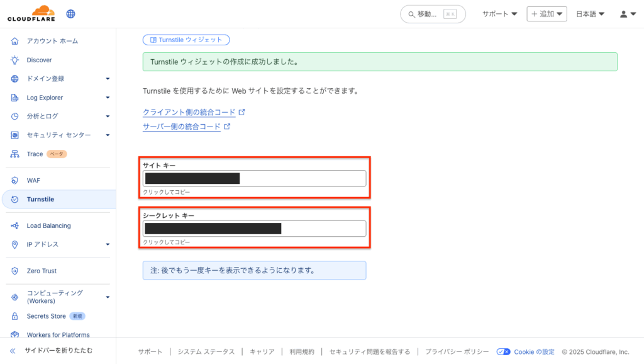Click the Load Balancing icon
Viewport: 644px width, 364px height.
pyautogui.click(x=15, y=225)
